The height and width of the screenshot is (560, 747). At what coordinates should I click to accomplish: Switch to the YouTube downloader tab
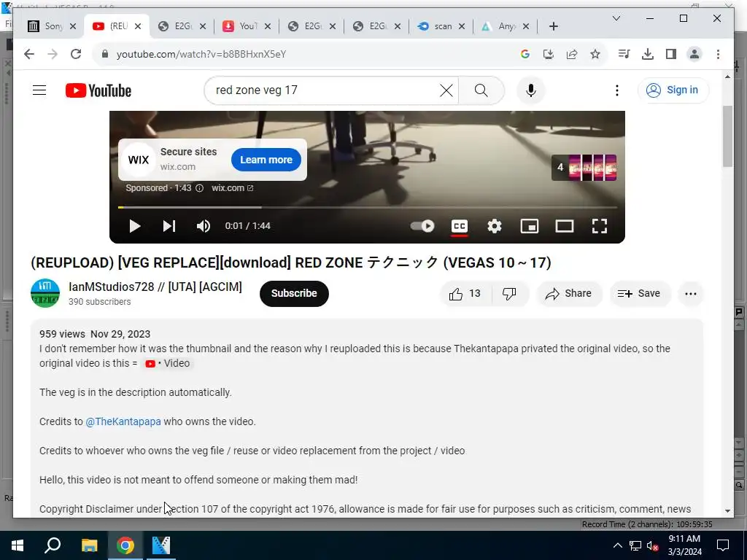247,26
